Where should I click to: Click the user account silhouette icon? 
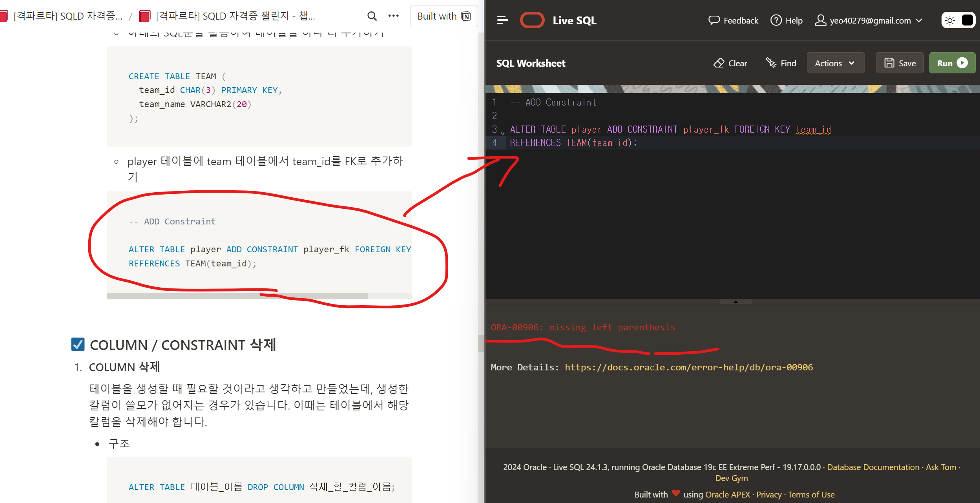820,20
